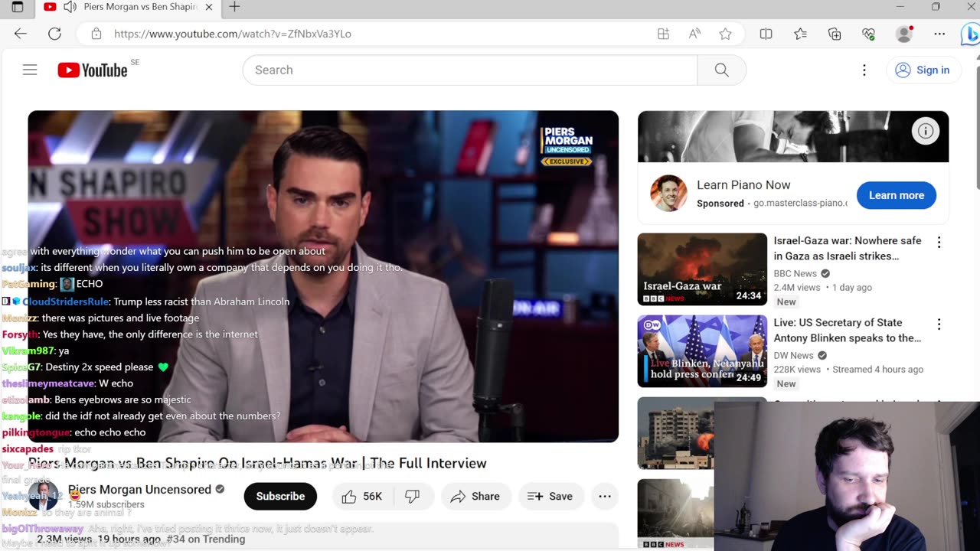Open Edge Settings and more menu
This screenshot has width=980, height=551.
[x=939, y=34]
